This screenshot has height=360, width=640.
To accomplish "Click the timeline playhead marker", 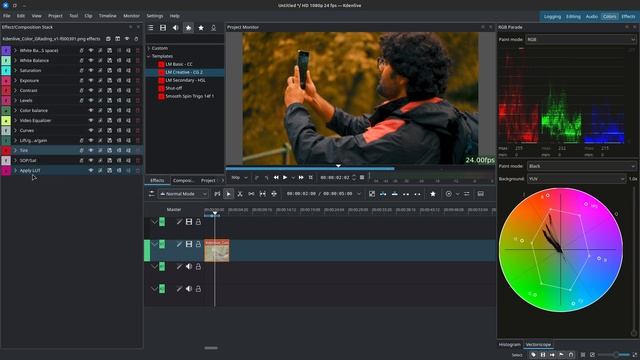I will pos(215,213).
